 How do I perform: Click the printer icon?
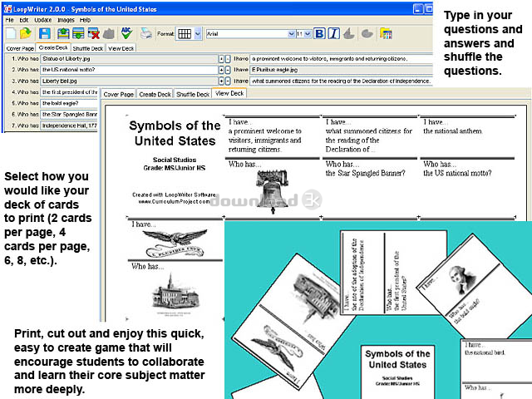(x=146, y=33)
